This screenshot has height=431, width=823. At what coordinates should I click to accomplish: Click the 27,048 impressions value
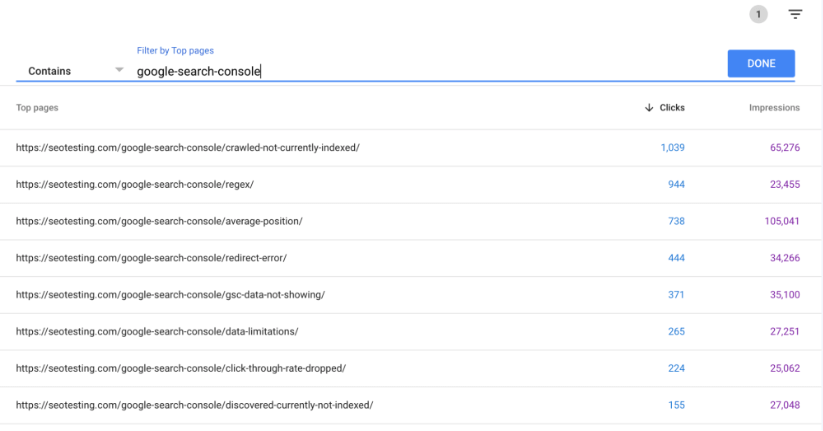tap(785, 405)
